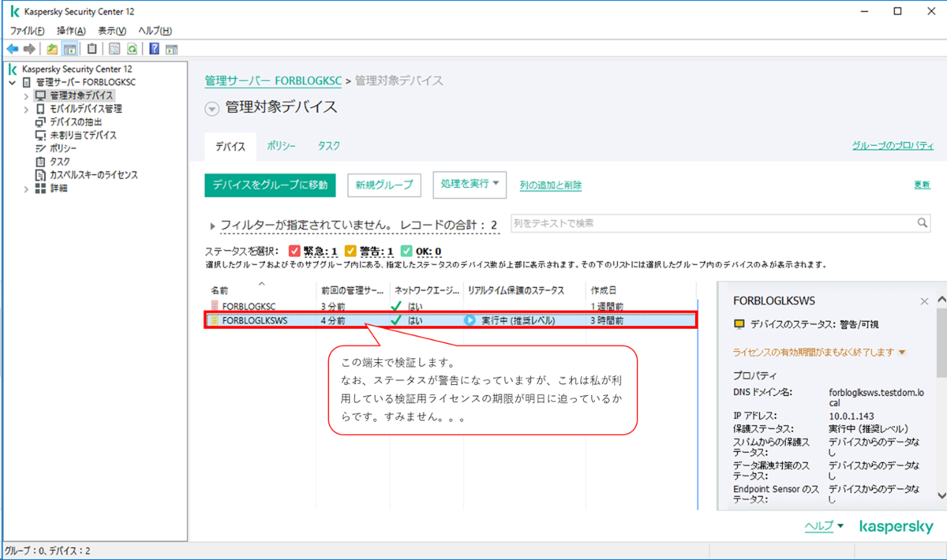Click the blue question-mark Help toolbar icon
Screen dimensions: 947x560
[154, 48]
